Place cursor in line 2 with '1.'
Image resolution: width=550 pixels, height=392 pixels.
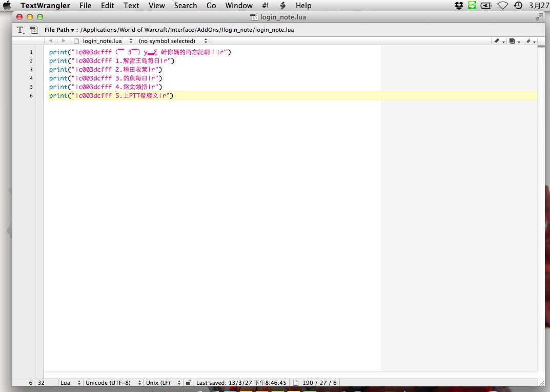click(112, 60)
